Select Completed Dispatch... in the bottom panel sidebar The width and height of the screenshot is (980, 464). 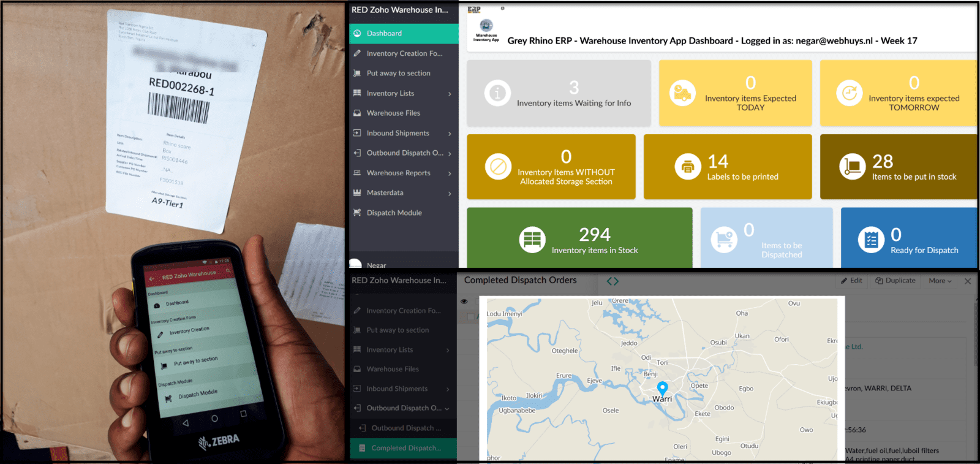pyautogui.click(x=403, y=448)
